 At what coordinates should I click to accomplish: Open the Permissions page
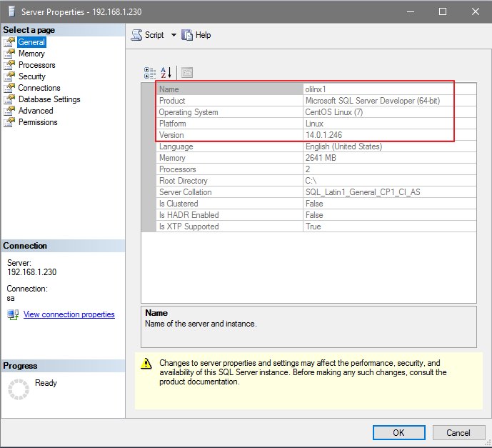click(38, 122)
